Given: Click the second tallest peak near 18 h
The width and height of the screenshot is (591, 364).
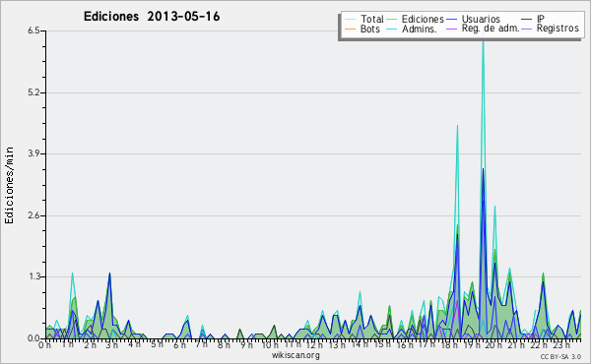Looking at the screenshot, I should (x=457, y=126).
